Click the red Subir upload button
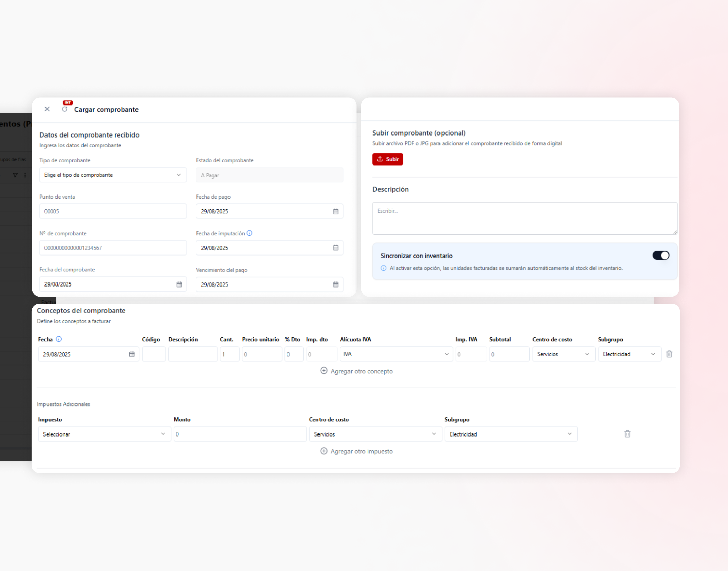This screenshot has height=571, width=728. 388,159
